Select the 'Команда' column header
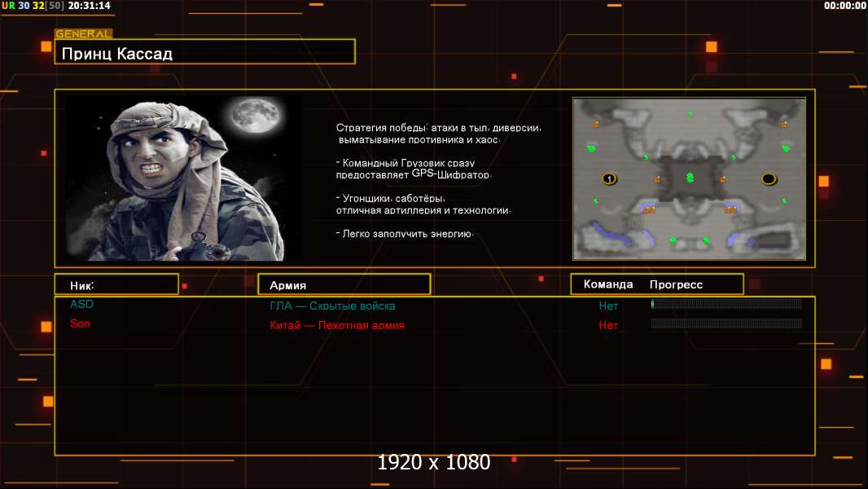This screenshot has width=868, height=489. [x=607, y=284]
